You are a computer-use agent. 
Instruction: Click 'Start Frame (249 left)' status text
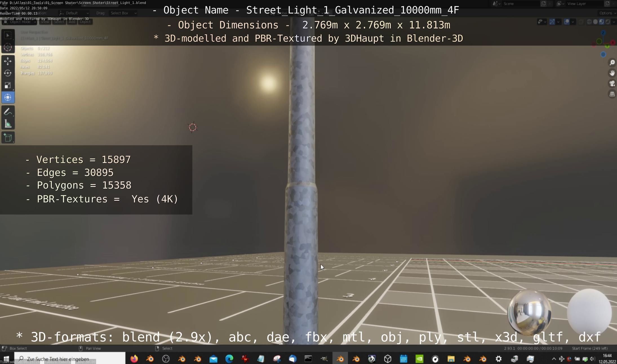coord(590,348)
